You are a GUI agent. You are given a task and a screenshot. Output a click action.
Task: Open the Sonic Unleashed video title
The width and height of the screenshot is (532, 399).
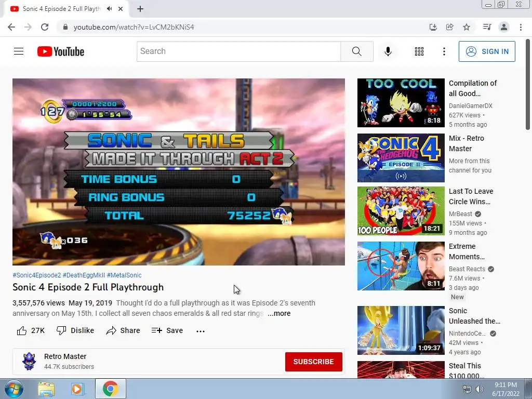474,316
